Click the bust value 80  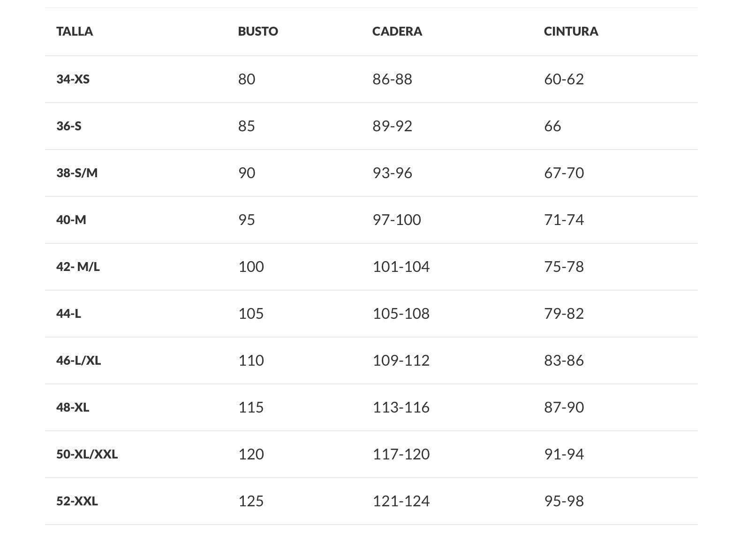[247, 79]
